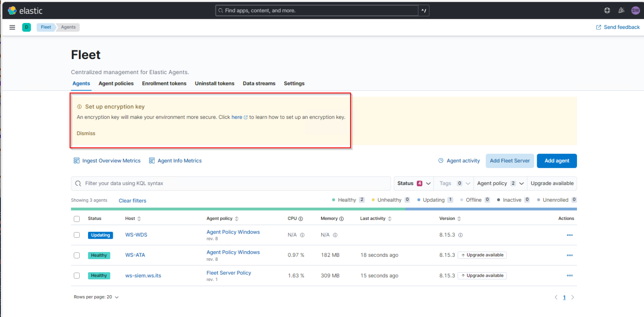
Task: Go to next page arrow
Action: [x=573, y=298]
